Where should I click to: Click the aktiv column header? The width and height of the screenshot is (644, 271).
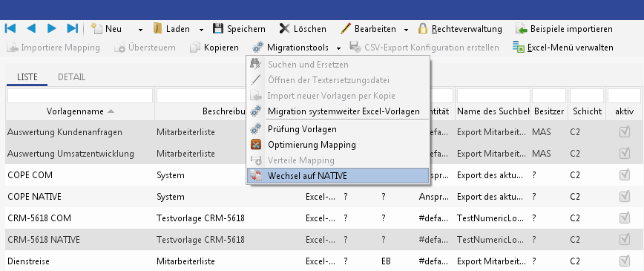coord(624,111)
